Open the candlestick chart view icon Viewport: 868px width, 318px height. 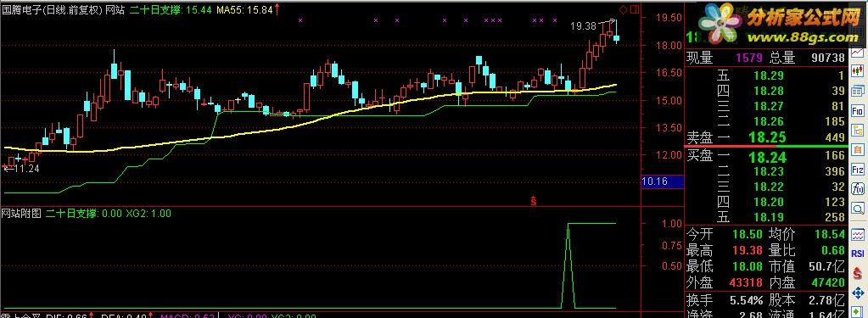click(858, 70)
